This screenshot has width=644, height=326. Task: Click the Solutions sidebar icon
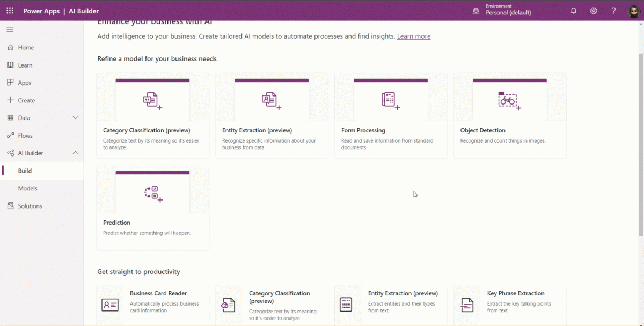point(10,206)
